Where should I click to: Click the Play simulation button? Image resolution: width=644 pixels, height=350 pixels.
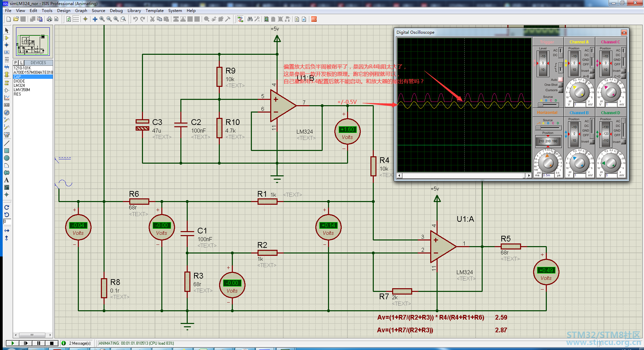point(12,343)
